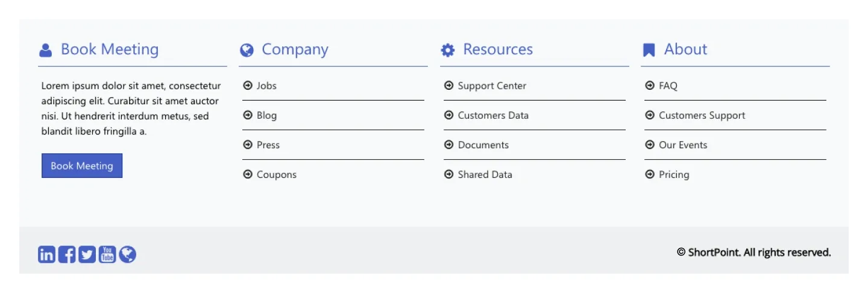Click the arrow icon next to Documents
The image size is (868, 293).
448,145
